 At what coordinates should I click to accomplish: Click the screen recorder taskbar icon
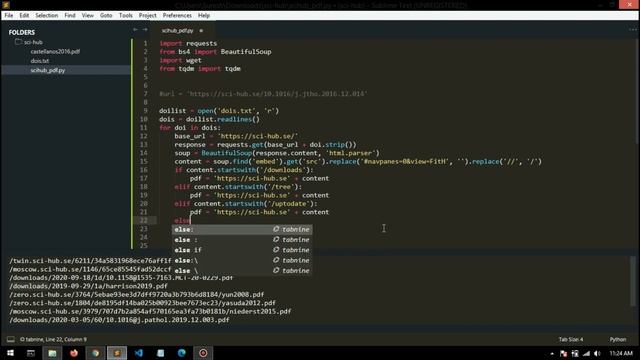[203, 353]
